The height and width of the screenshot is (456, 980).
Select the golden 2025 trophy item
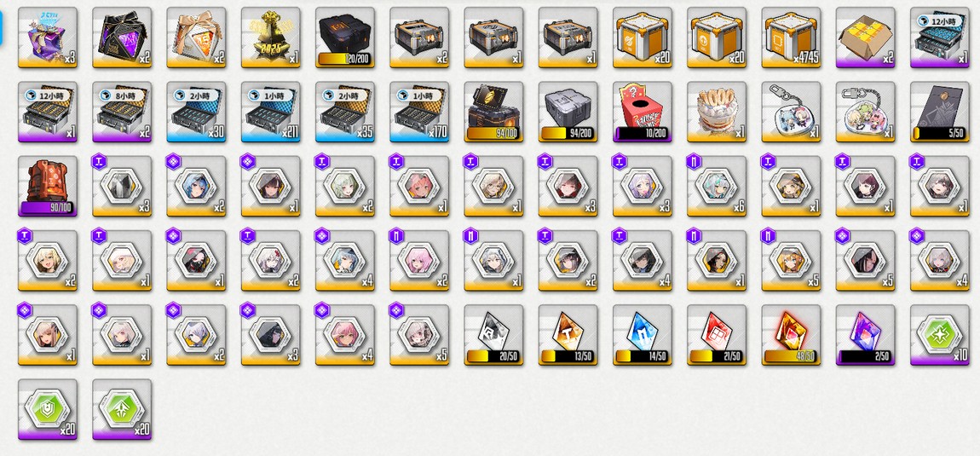(271, 37)
